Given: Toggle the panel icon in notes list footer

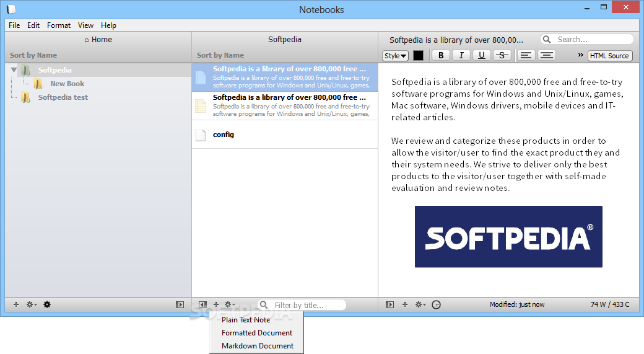Looking at the screenshot, I should click(202, 304).
